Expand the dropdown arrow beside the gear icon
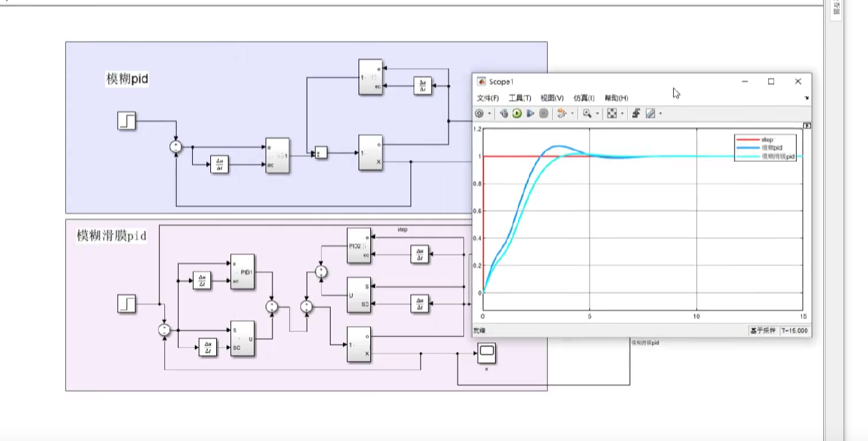Image resolution: width=868 pixels, height=441 pixels. [489, 114]
